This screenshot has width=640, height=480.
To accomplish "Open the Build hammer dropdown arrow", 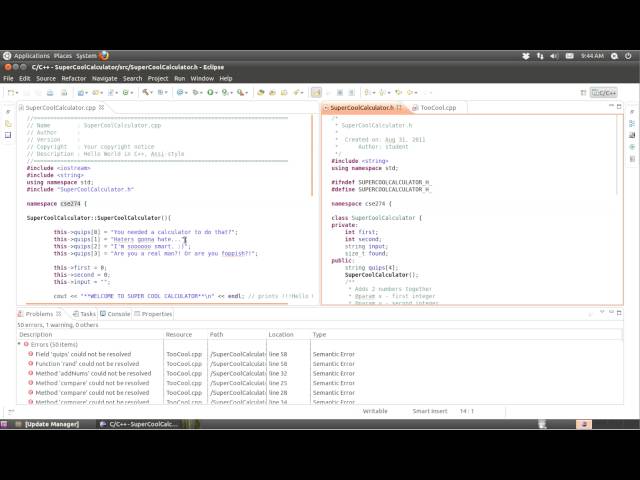I will 151,93.
